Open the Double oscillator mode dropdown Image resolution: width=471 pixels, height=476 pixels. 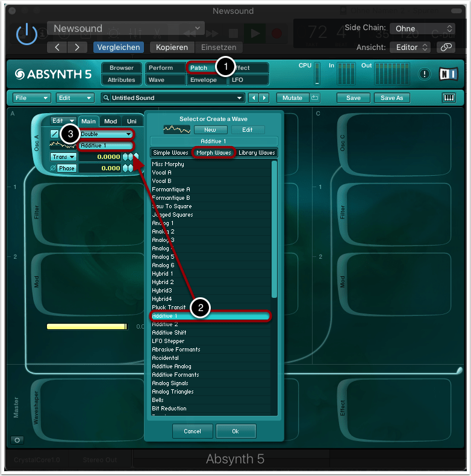(106, 134)
